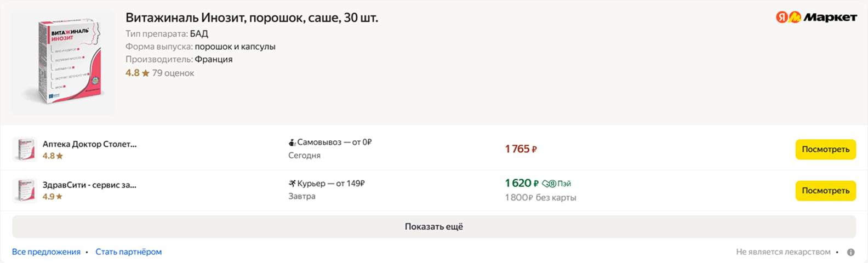Open the Витажиналь Инозит product image
The image size is (868, 263).
pyautogui.click(x=64, y=62)
